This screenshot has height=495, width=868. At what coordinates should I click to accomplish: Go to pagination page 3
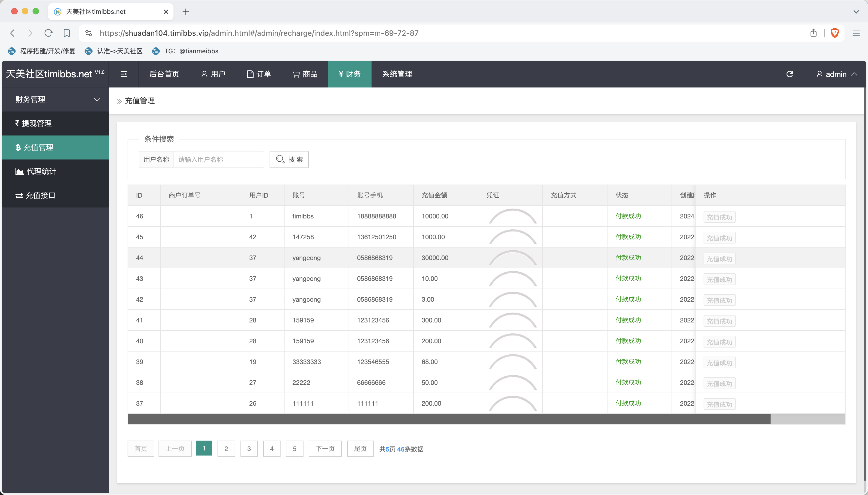pyautogui.click(x=249, y=448)
